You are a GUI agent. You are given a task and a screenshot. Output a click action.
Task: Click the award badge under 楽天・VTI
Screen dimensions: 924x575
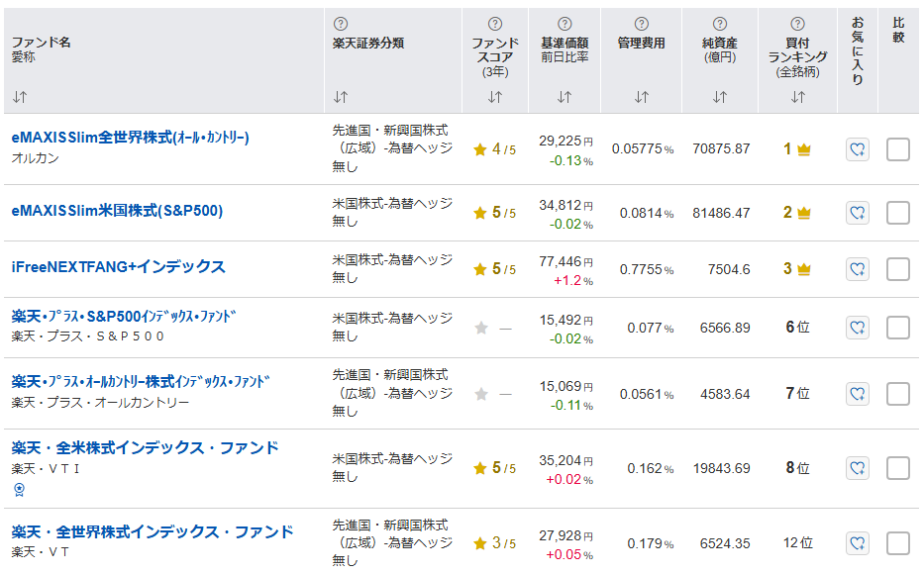[x=20, y=490]
